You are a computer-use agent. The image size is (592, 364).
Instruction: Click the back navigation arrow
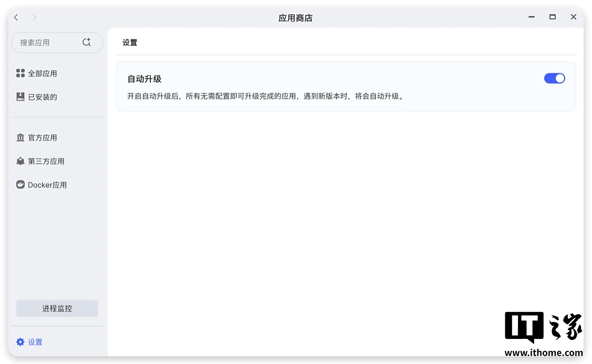click(16, 17)
